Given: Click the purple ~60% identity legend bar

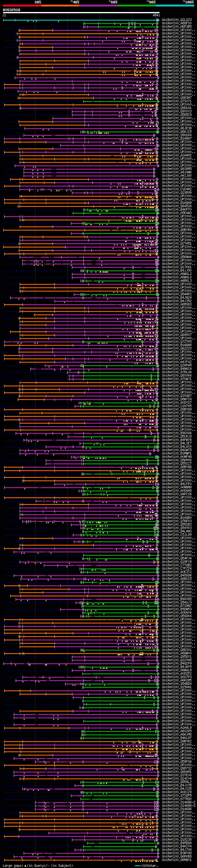Looking at the screenshot, I should [x=99, y=6].
